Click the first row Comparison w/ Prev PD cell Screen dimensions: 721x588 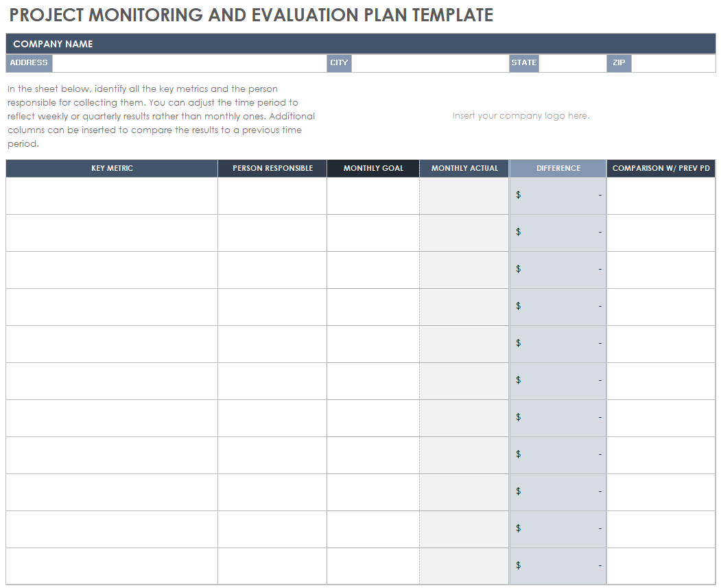point(661,196)
